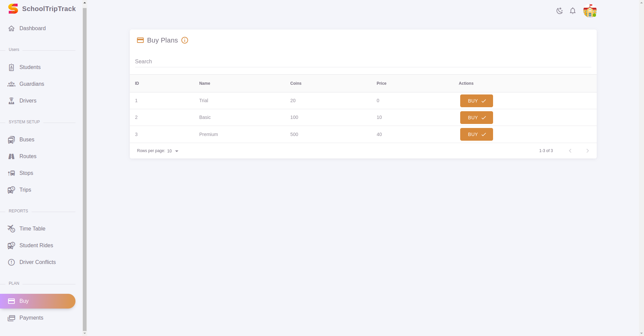644x336 pixels.
Task: Switch to the Dashboard view
Action: [x=32, y=28]
